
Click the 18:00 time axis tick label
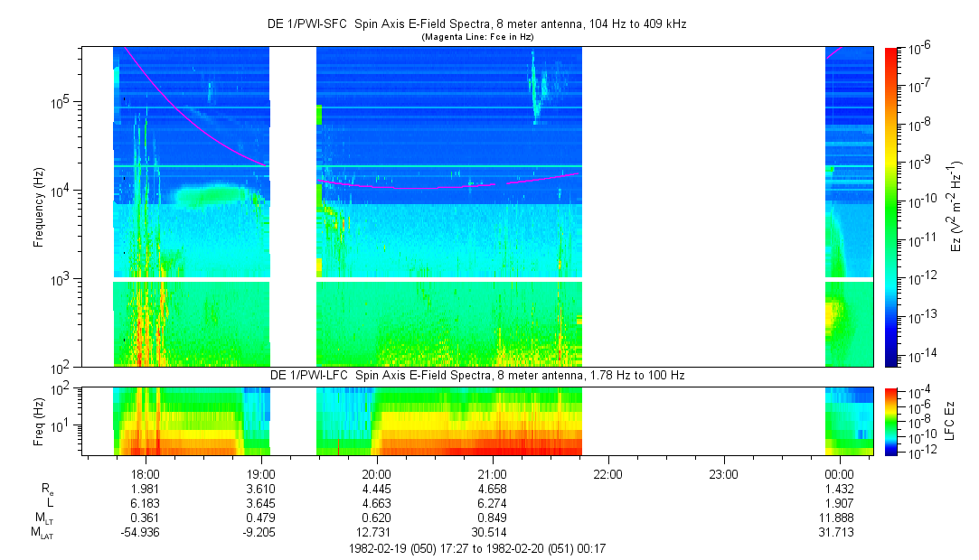coord(146,474)
